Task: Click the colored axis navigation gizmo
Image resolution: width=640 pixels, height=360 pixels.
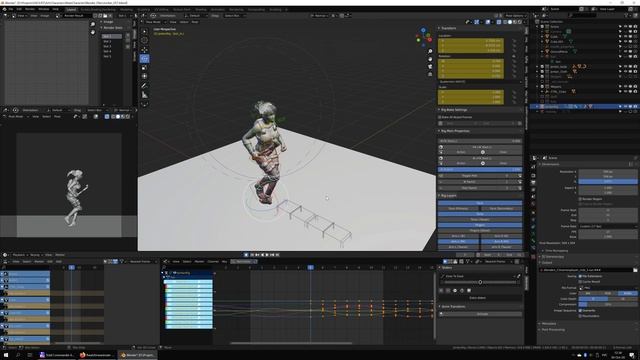Action: coord(424,37)
